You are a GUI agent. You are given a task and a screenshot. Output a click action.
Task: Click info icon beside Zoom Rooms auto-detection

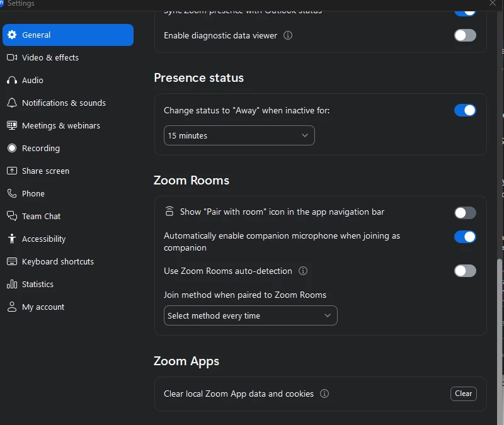coord(303,271)
